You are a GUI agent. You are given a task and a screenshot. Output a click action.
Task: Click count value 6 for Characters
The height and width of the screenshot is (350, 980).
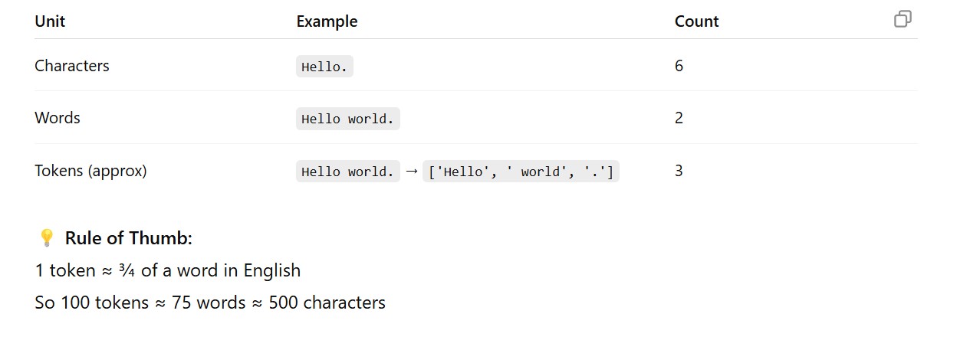[x=679, y=66]
